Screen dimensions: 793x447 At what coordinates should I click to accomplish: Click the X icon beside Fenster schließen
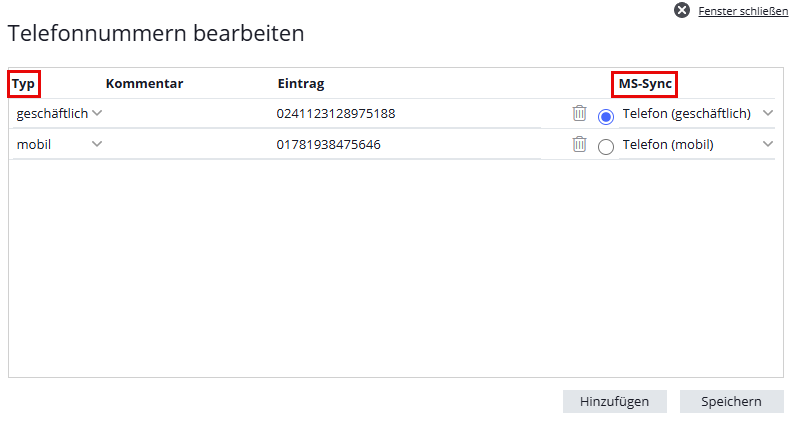[682, 10]
